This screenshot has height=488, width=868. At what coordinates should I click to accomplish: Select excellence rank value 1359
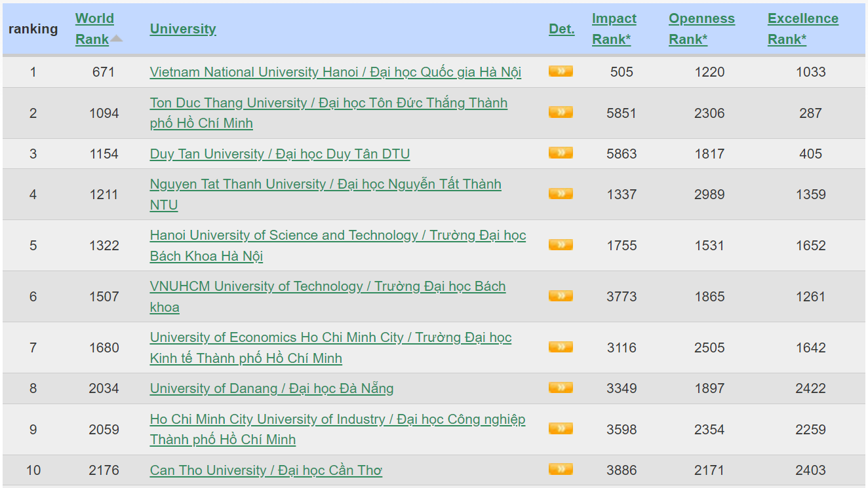811,195
